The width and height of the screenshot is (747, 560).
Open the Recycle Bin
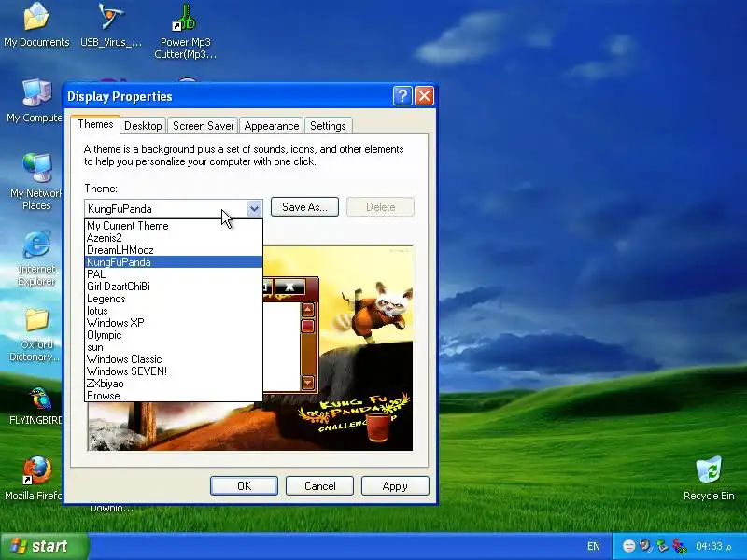pyautogui.click(x=709, y=479)
